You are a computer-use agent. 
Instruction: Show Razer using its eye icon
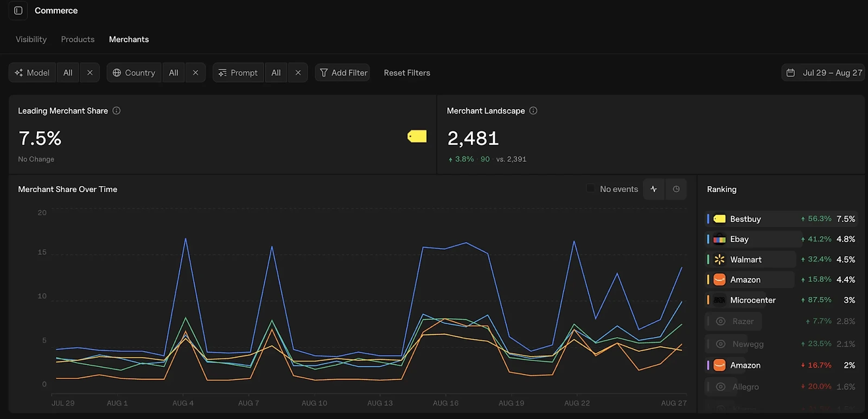pos(720,321)
